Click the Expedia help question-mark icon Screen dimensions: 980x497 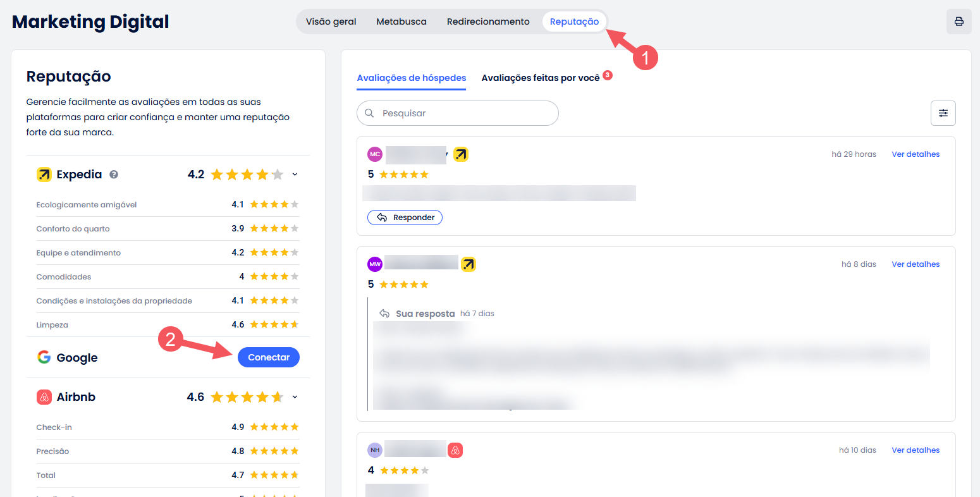pyautogui.click(x=114, y=175)
